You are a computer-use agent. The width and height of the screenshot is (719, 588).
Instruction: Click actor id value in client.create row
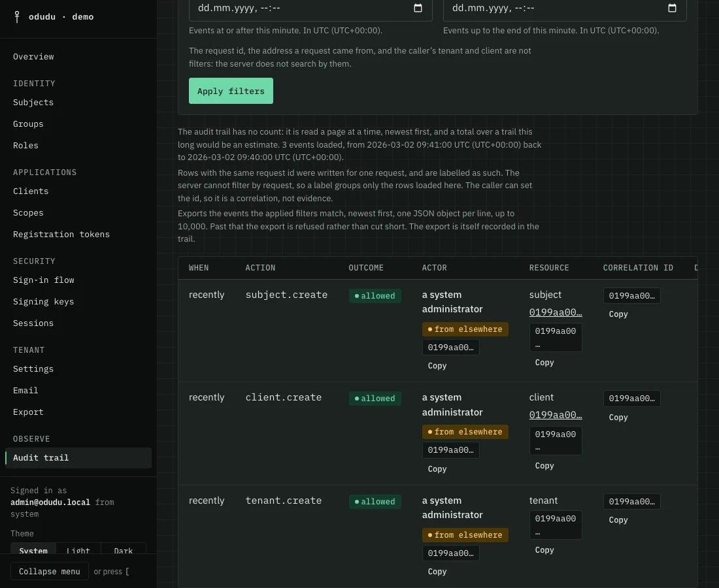coord(451,450)
